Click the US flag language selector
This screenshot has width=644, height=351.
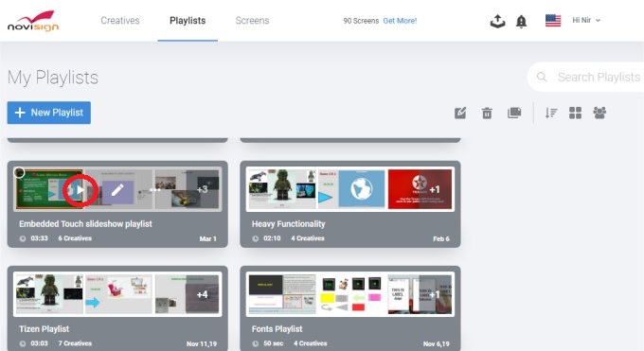pyautogui.click(x=553, y=20)
